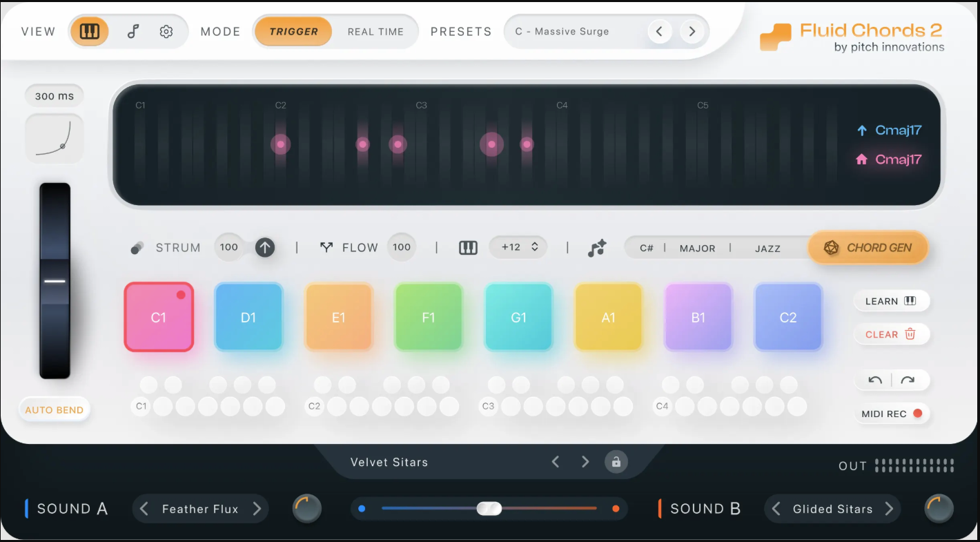Click the lock icon beside Velvet Sitars
Viewport: 980px width, 542px height.
click(616, 462)
